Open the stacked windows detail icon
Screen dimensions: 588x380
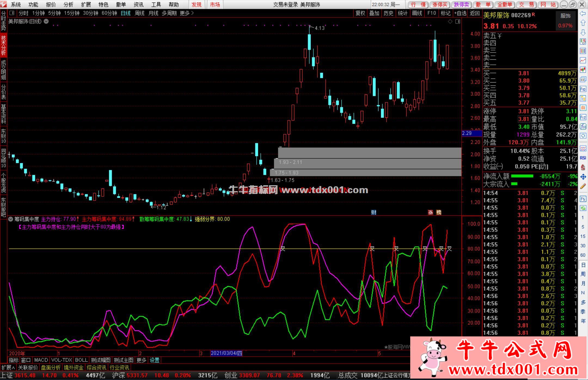click(x=583, y=79)
